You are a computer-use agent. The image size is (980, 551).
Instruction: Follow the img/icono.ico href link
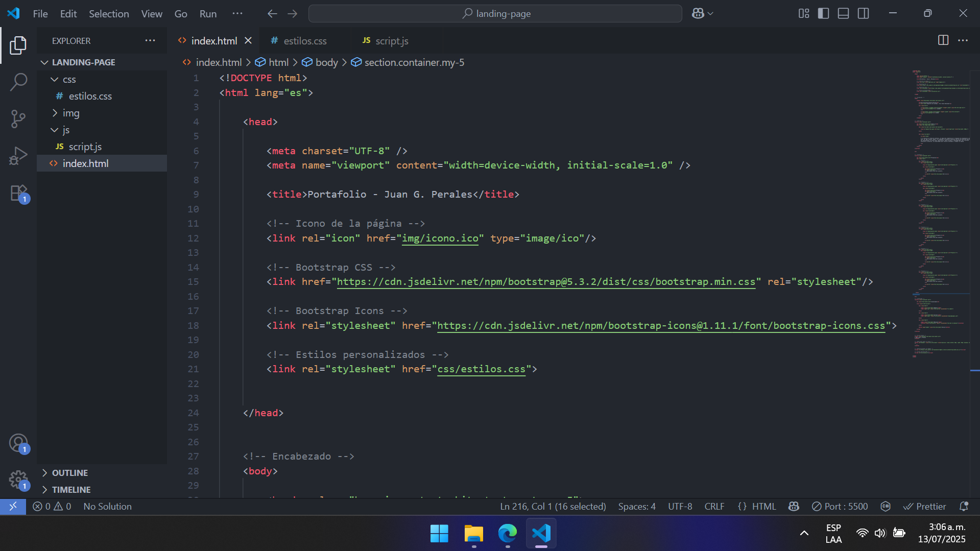coord(440,238)
